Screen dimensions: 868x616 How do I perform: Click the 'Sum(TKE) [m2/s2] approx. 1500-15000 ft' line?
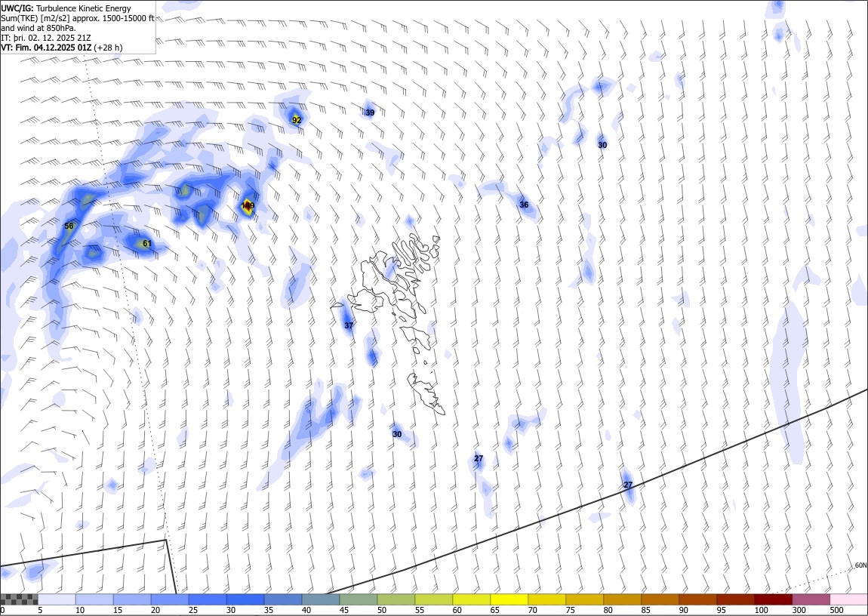pyautogui.click(x=78, y=18)
